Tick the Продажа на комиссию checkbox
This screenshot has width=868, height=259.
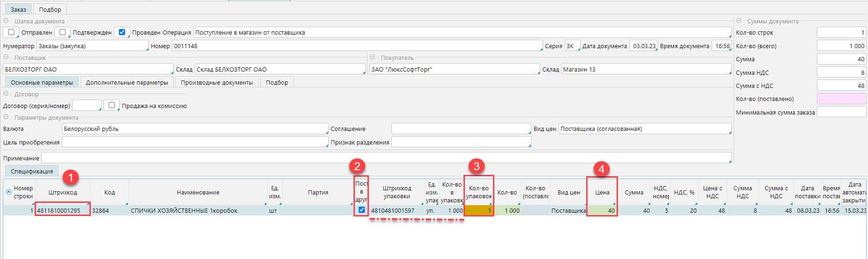(x=112, y=105)
